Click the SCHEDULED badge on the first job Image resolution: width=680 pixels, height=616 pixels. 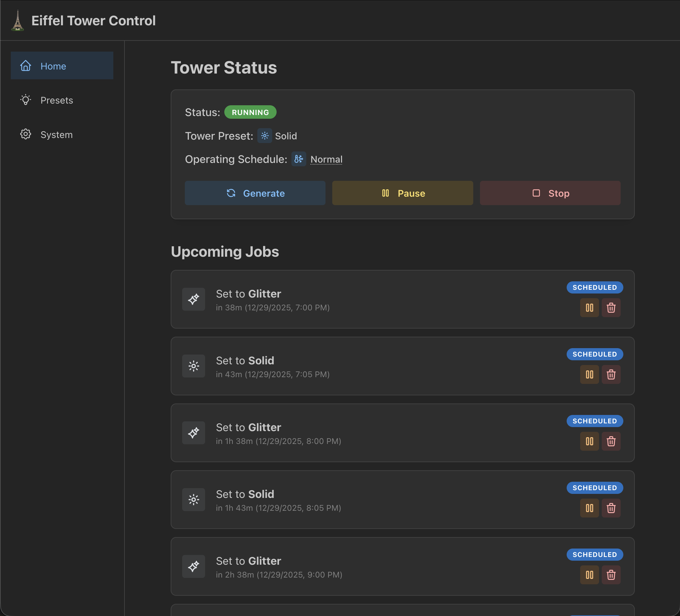595,287
